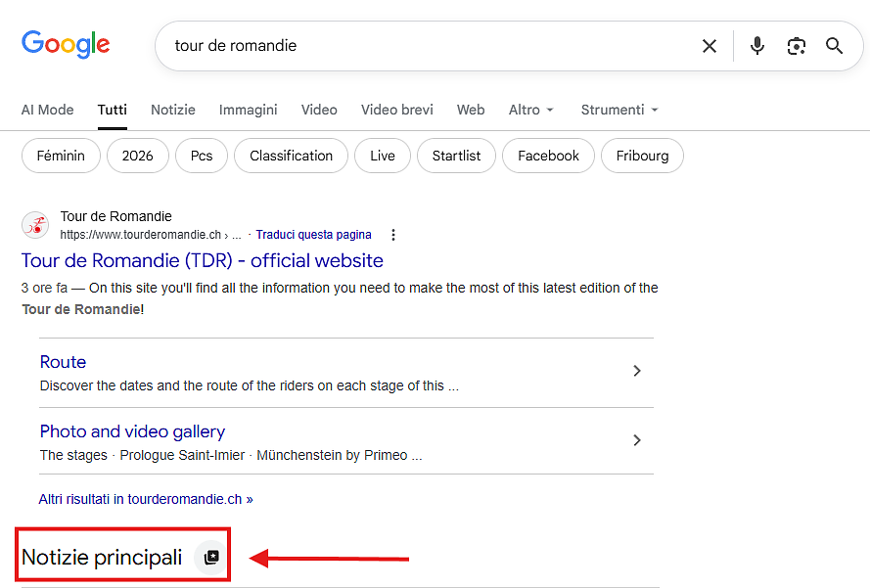Click Traduci questa pagina link
Image resolution: width=870 pixels, height=588 pixels.
click(x=313, y=235)
